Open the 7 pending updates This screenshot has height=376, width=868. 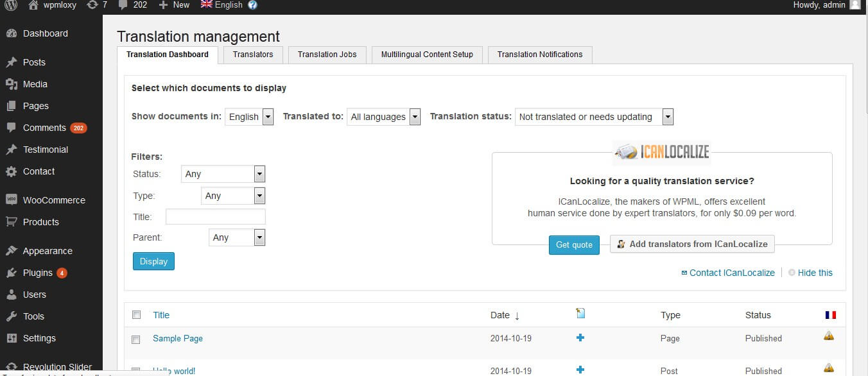pos(96,5)
